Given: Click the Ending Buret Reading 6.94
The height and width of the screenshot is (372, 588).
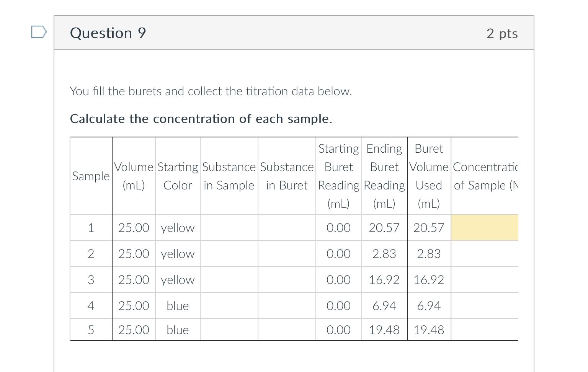Looking at the screenshot, I should [384, 305].
